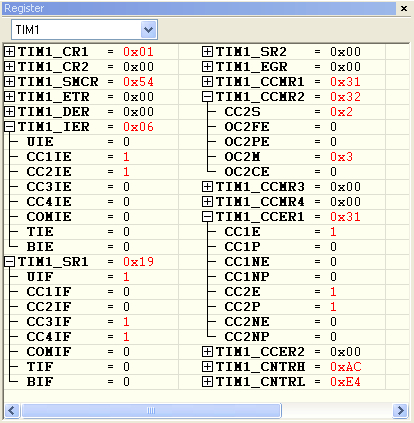Select the TIM1_IER value 0x06

(x=138, y=127)
